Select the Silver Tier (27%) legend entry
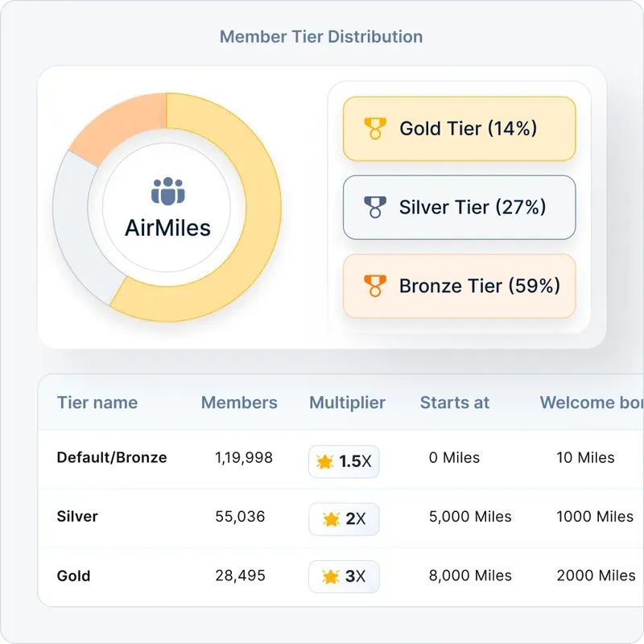 click(x=459, y=208)
